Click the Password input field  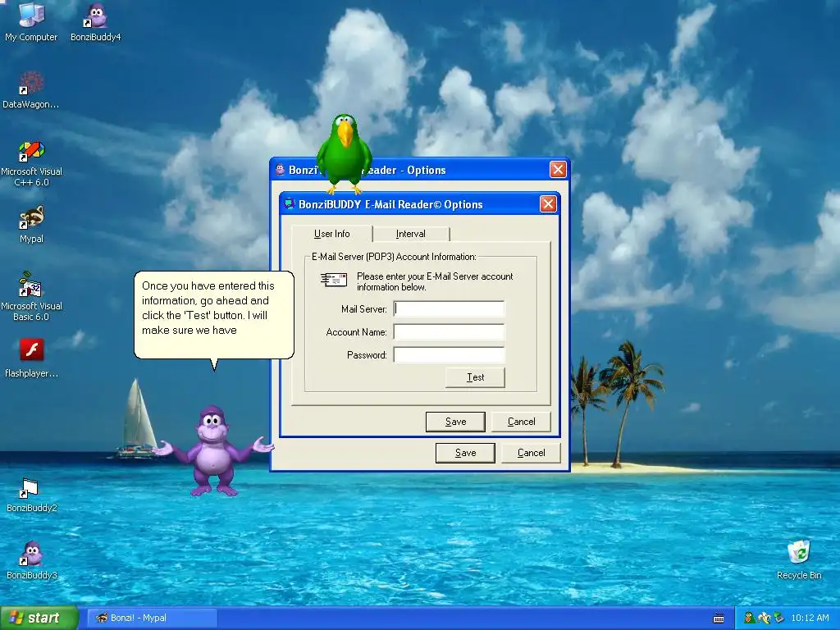tap(449, 354)
